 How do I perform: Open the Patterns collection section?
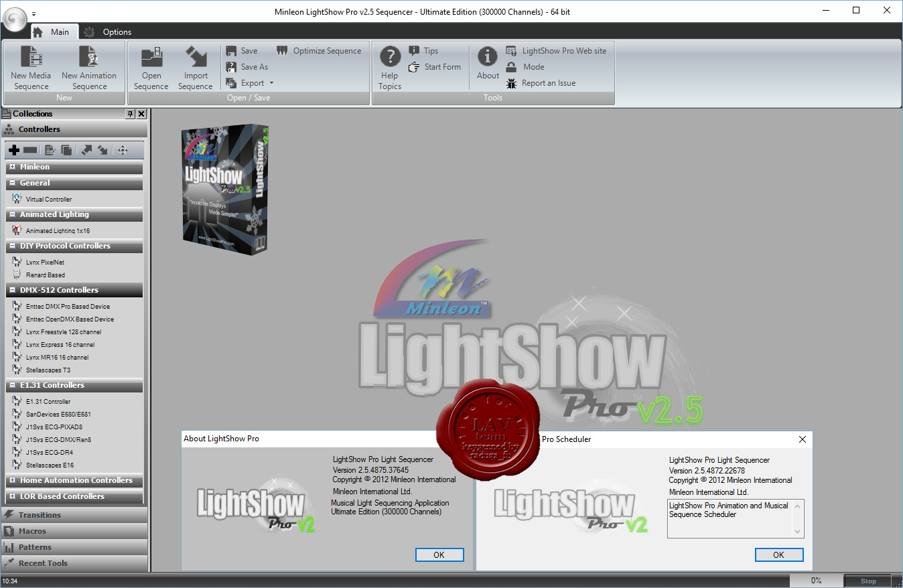tap(74, 547)
